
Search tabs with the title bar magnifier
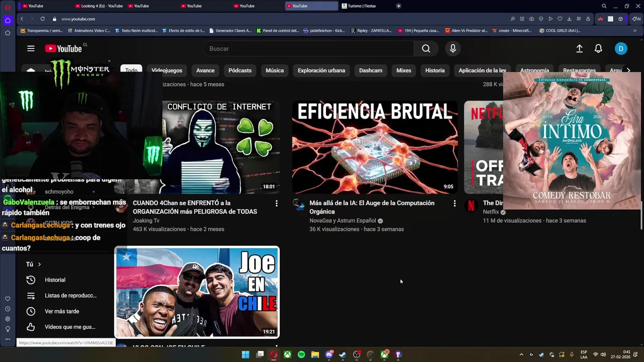point(604,6)
